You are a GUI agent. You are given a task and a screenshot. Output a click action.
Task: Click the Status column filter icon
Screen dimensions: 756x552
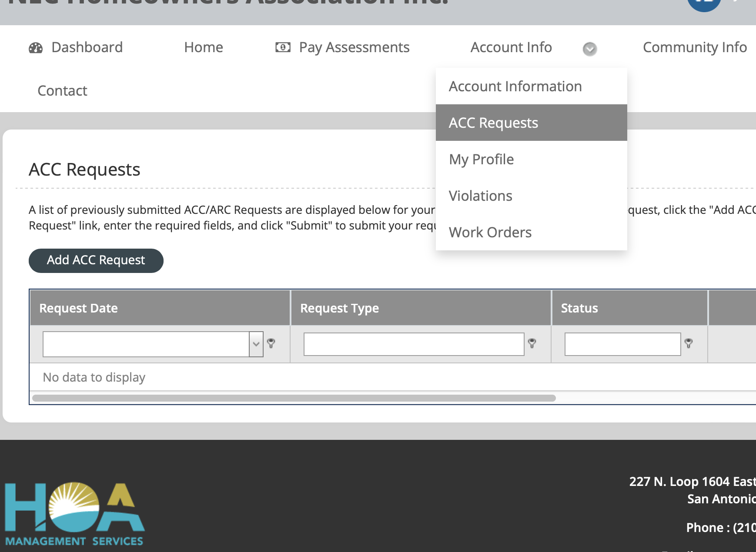[688, 344]
